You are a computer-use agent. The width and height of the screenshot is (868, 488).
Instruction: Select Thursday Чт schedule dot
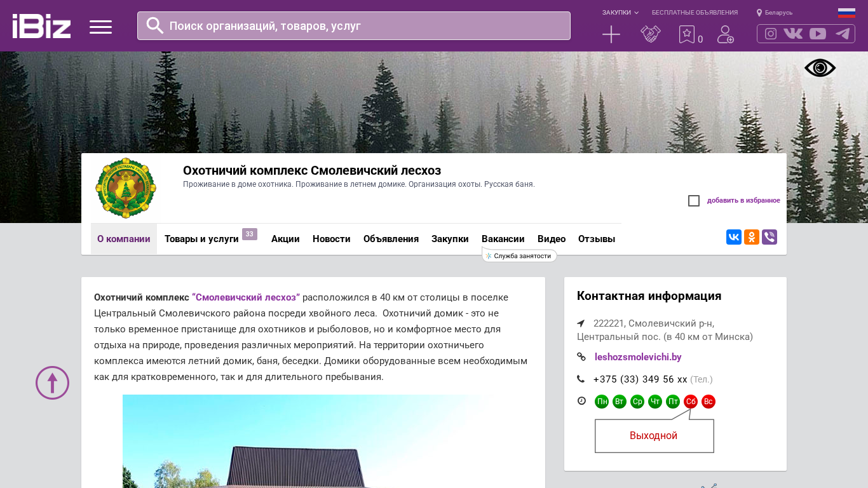655,402
